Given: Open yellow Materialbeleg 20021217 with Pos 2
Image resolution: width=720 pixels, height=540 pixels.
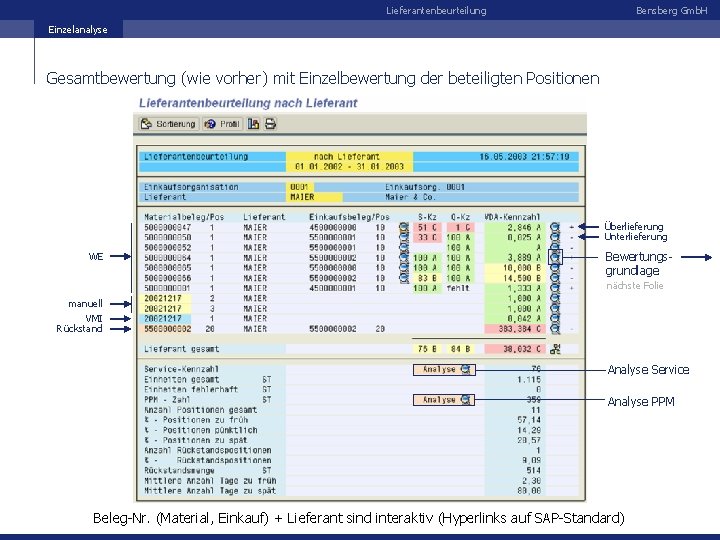Looking at the screenshot, I should click(x=163, y=298).
